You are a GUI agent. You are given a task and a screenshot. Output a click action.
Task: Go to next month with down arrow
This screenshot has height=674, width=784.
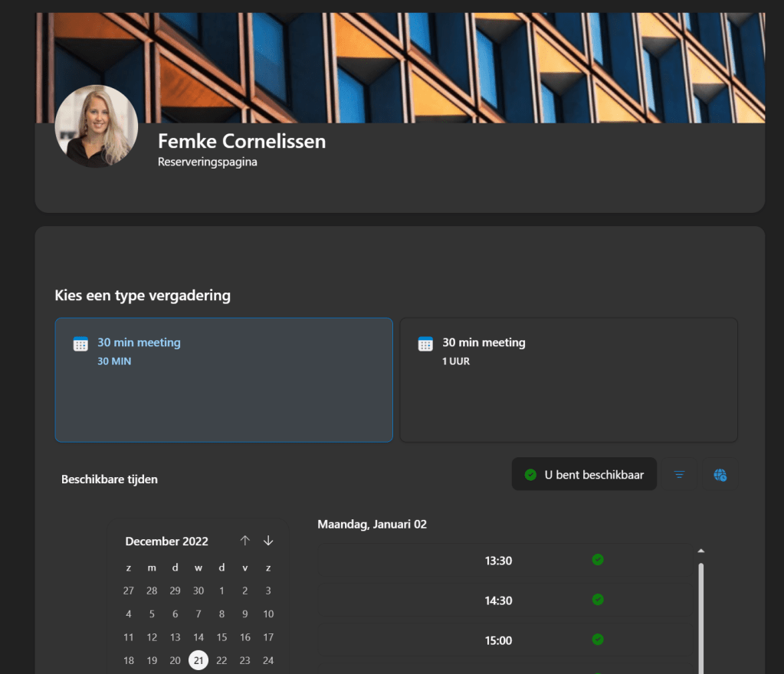click(x=268, y=541)
